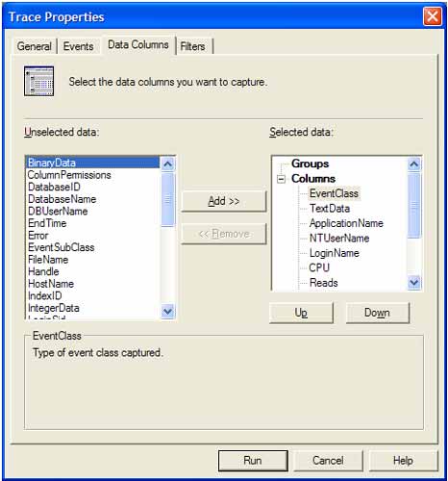
Task: Select CPU in selected data
Action: point(319,267)
